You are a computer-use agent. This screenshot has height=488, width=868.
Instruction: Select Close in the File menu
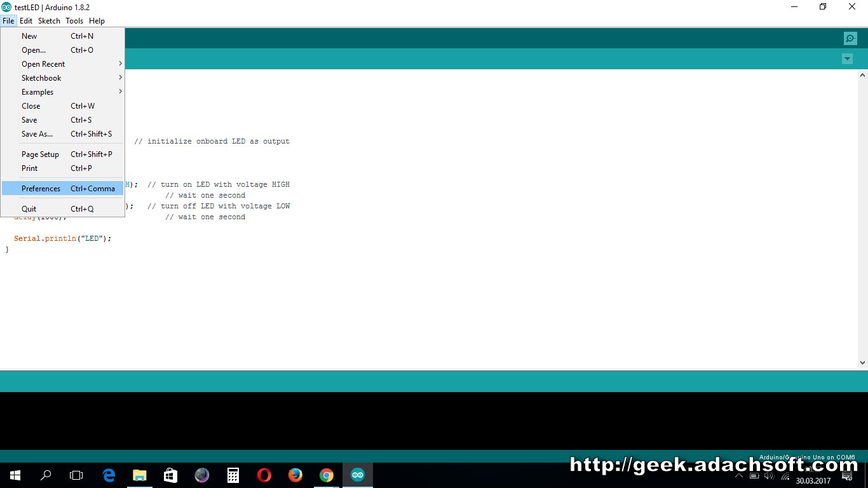(x=62, y=106)
